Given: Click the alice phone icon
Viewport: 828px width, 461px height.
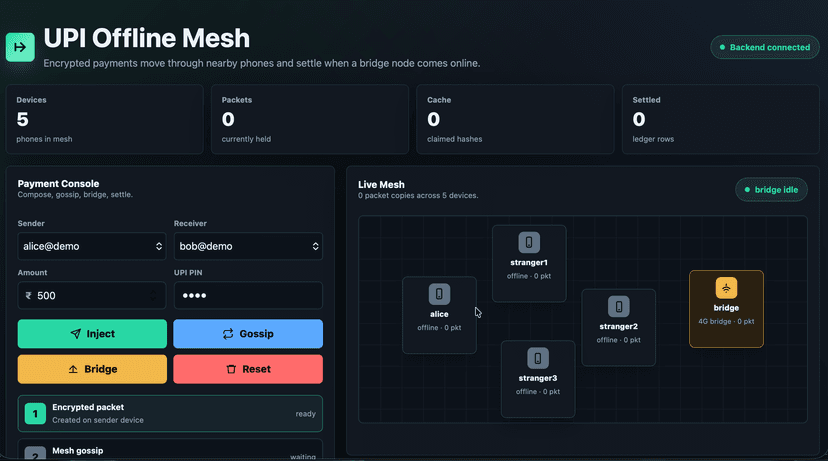Looking at the screenshot, I should [x=439, y=294].
